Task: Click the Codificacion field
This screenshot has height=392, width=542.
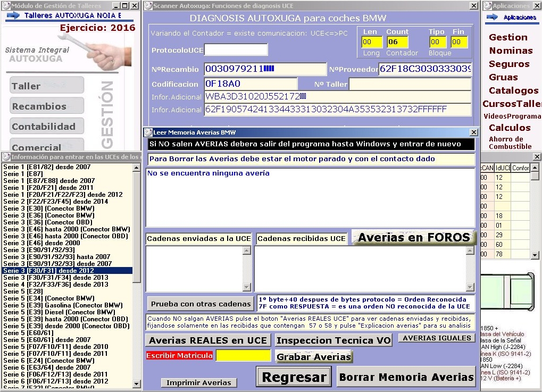Action: 251,84
